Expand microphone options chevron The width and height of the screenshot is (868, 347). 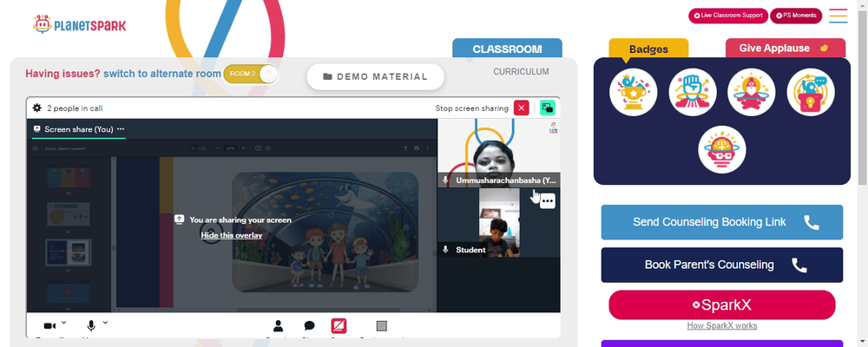tap(105, 322)
